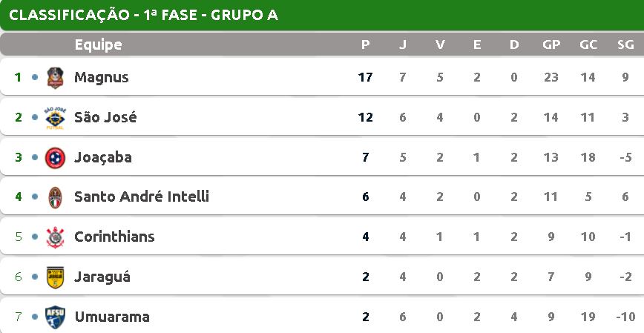Click the São José Futsal logo
Screen dimensions: 644x333
(x=55, y=118)
